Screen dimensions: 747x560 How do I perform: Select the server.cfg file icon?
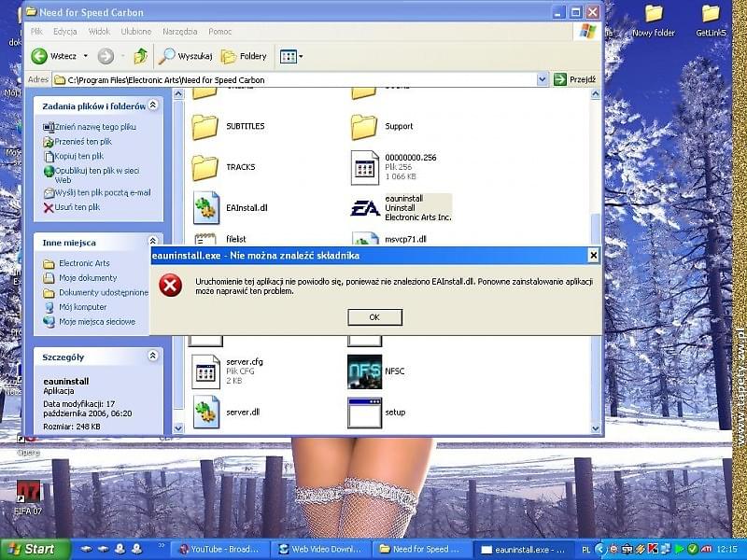tap(205, 371)
